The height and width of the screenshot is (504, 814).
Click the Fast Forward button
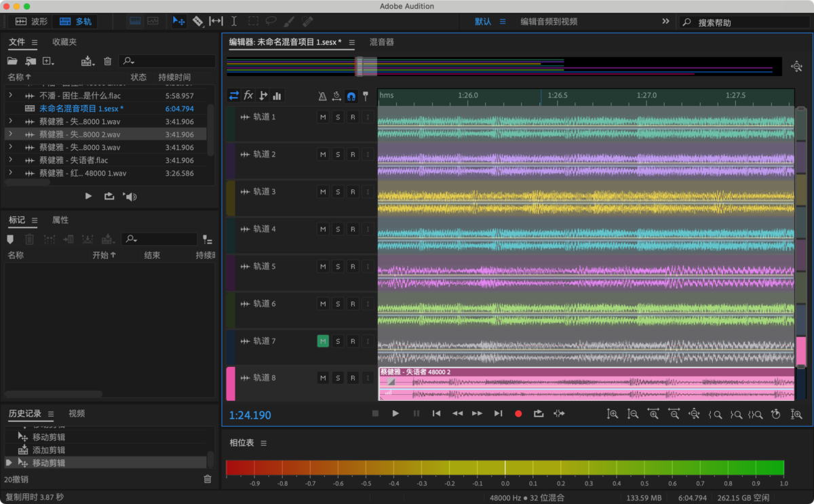click(478, 413)
